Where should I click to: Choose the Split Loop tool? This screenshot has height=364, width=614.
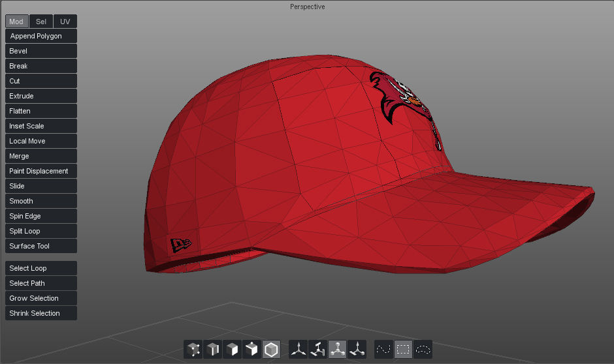(41, 231)
